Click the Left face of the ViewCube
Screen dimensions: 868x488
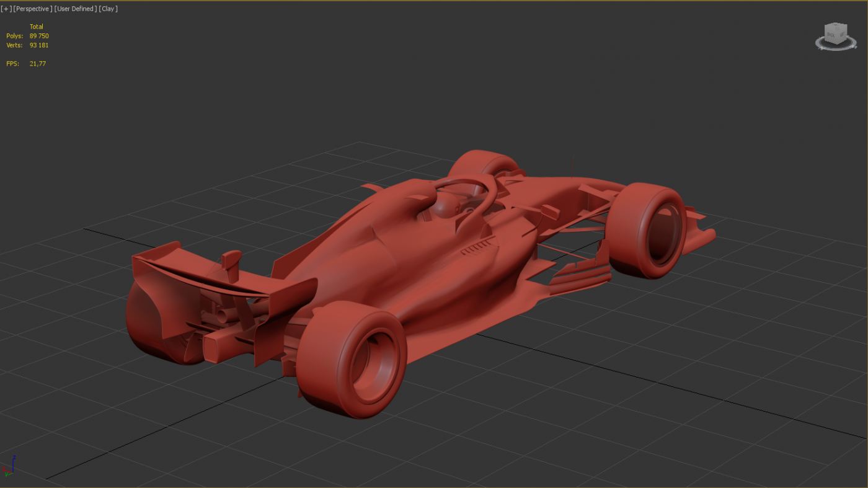point(842,34)
